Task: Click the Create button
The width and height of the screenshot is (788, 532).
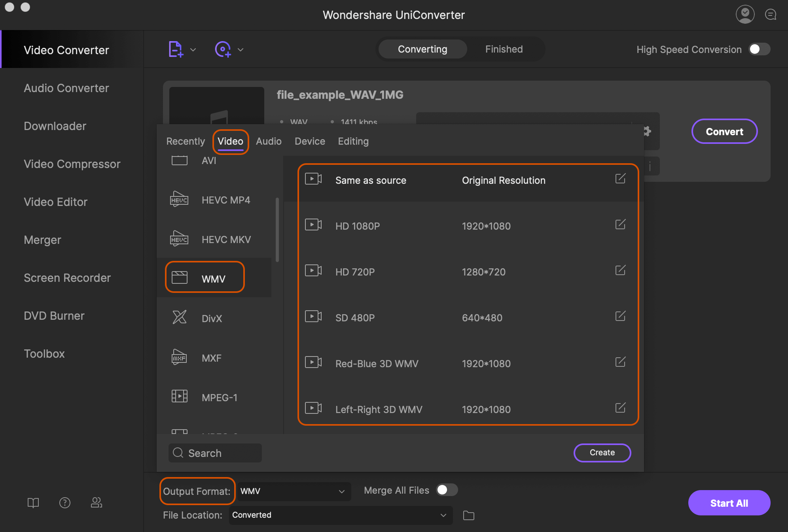Action: tap(602, 453)
